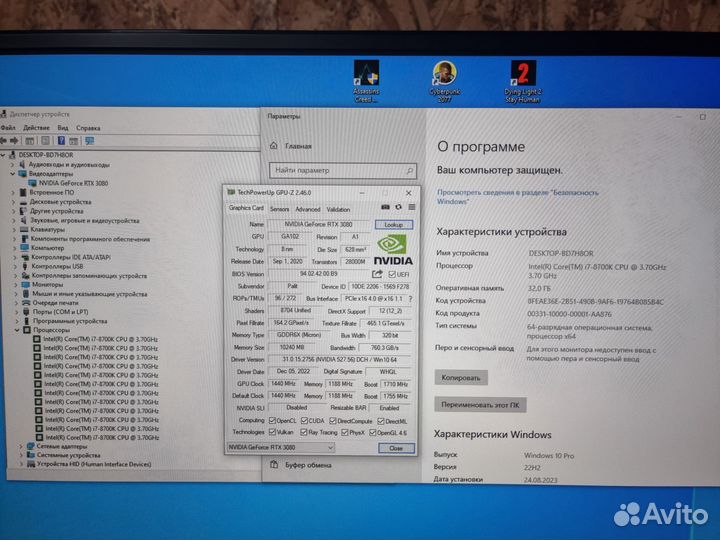Toggle the DirectCompute checkbox
Viewport: 720px width, 540px height.
tap(332, 421)
